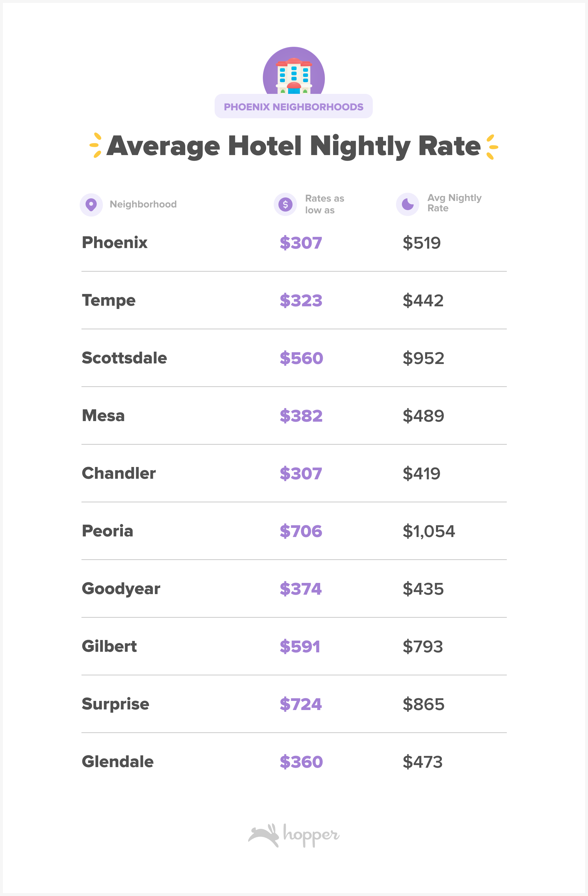Image resolution: width=588 pixels, height=896 pixels.
Task: Click Peoria's $1,054 average nightly rate
Action: point(428,531)
